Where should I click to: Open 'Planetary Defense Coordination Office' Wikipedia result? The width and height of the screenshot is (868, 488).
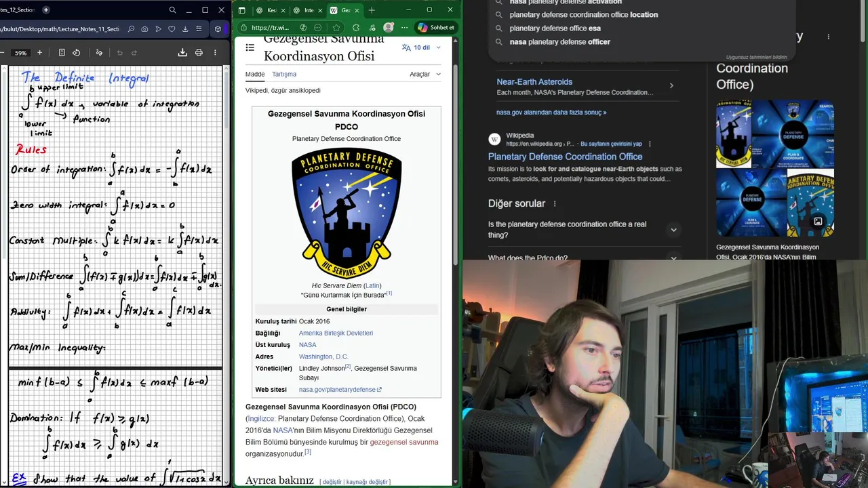(565, 157)
